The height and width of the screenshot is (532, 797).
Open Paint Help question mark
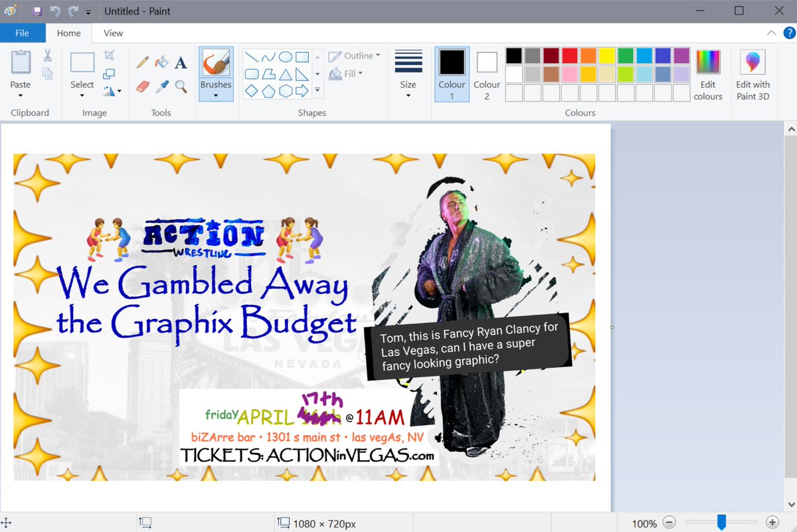[x=788, y=33]
